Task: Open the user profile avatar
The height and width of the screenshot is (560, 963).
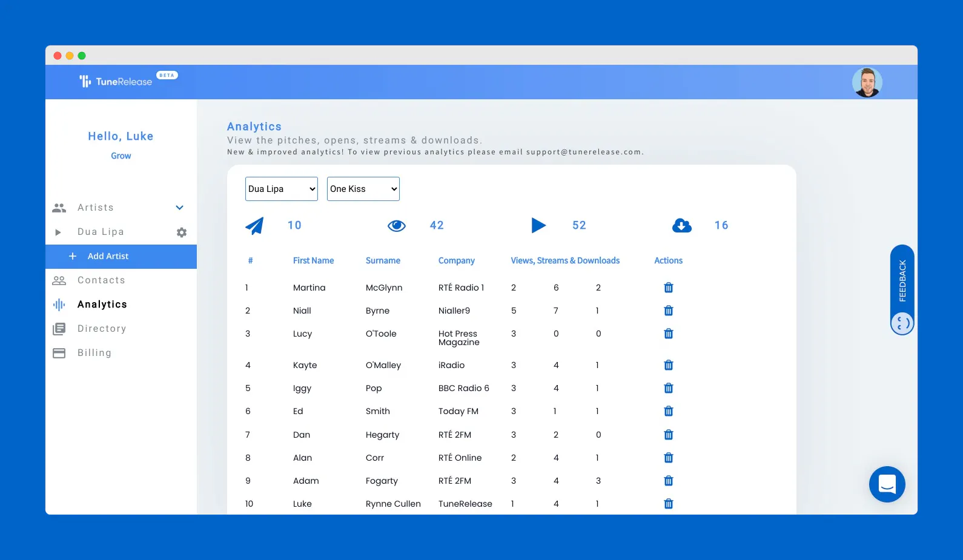Action: click(867, 82)
